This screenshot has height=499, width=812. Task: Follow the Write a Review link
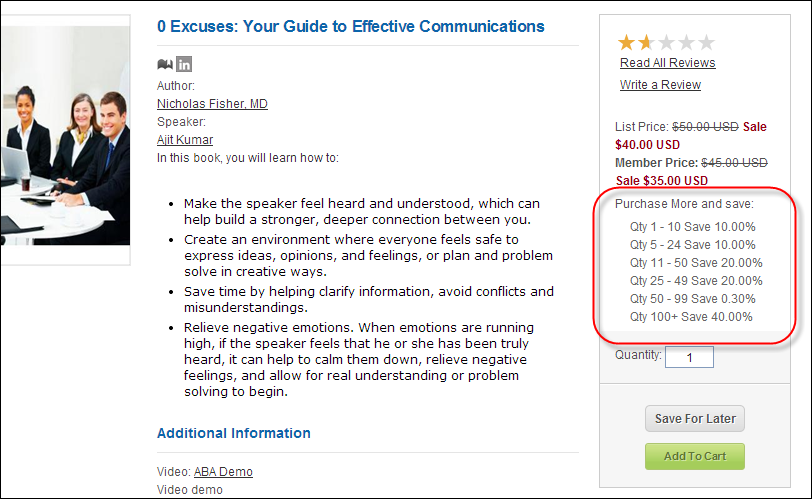(660, 85)
